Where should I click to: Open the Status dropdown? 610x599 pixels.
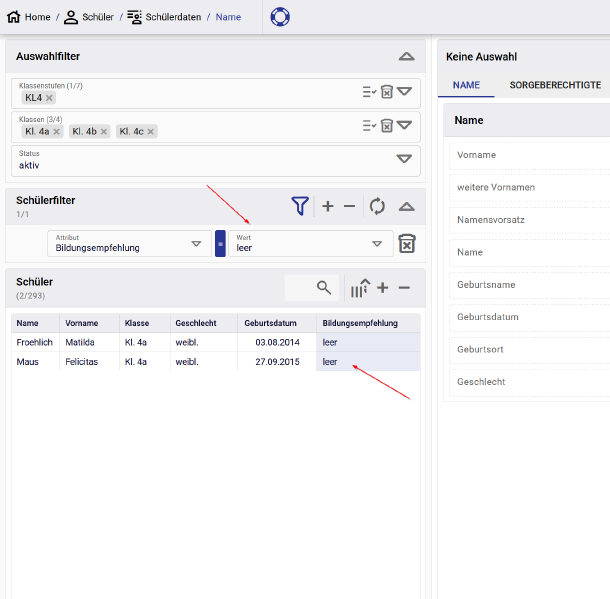404,158
